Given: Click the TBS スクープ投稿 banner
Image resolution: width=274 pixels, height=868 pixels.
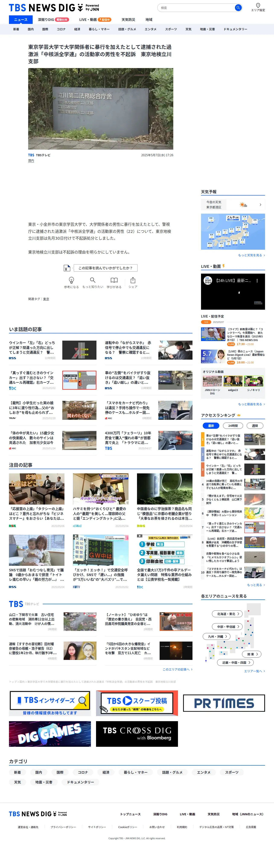Looking at the screenshot, I should [x=137, y=703].
